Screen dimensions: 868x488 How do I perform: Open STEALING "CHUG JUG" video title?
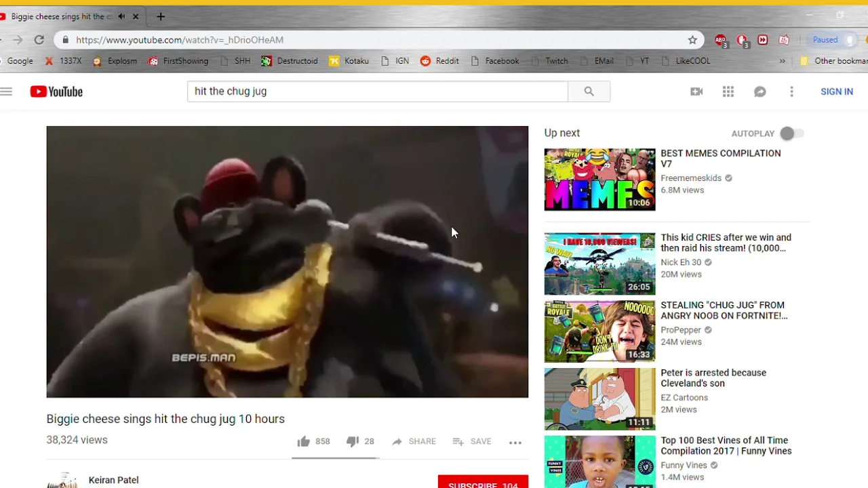(724, 310)
